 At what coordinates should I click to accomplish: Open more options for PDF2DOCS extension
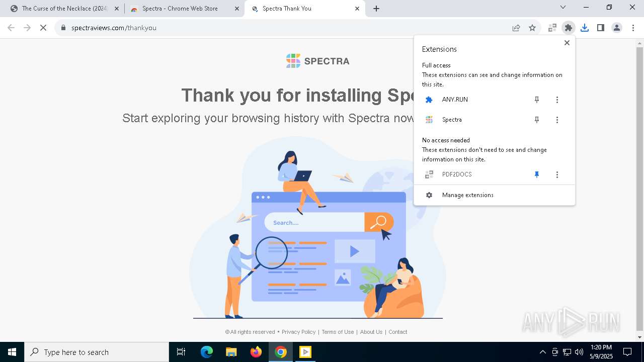(x=557, y=174)
